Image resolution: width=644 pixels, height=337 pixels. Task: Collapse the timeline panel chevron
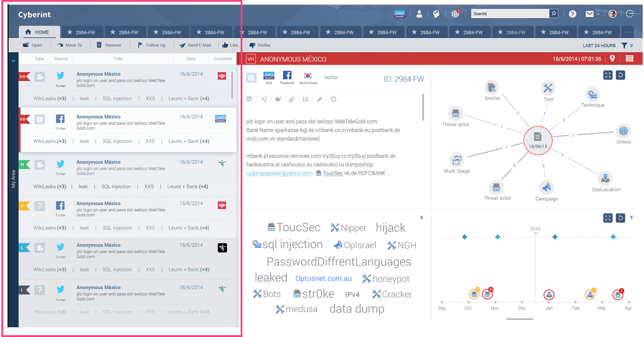(631, 217)
